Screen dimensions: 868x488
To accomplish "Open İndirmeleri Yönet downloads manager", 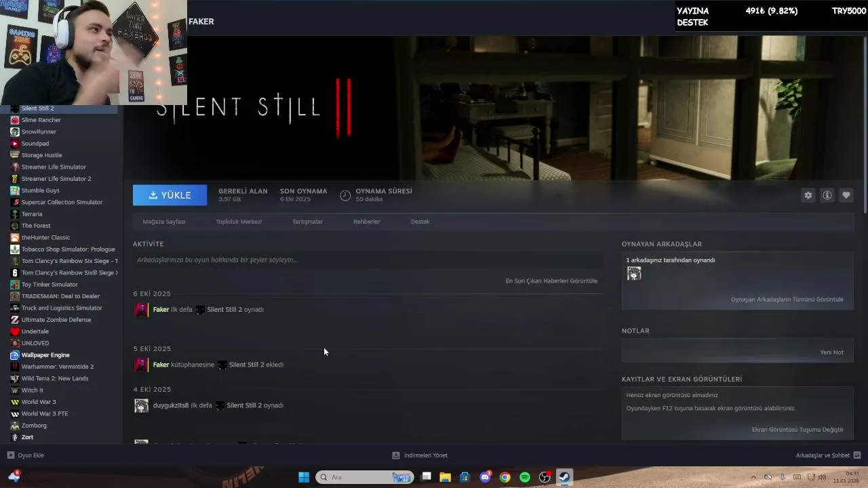I will tap(420, 455).
